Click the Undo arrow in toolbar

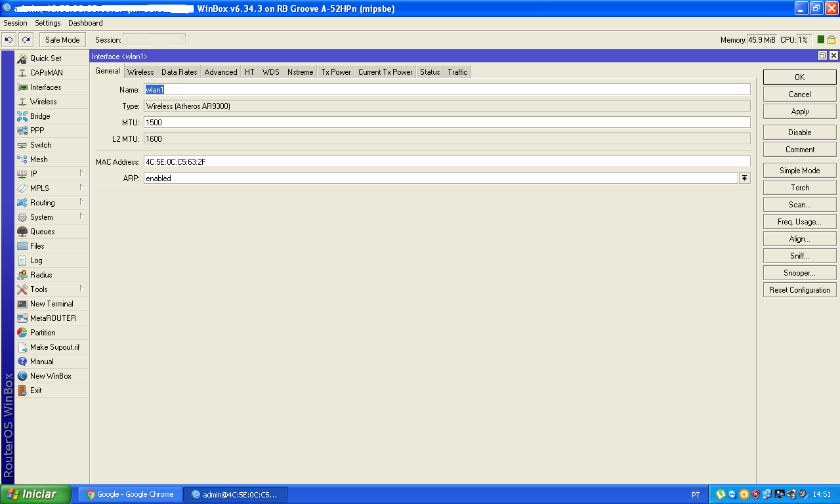(9, 40)
